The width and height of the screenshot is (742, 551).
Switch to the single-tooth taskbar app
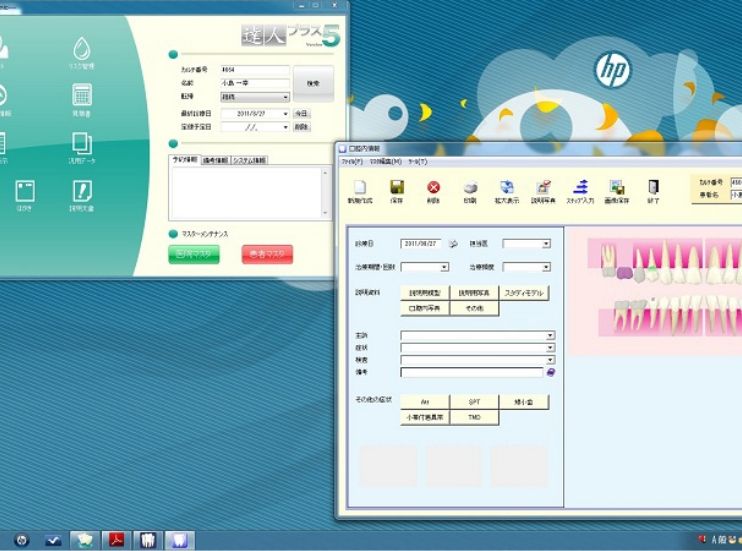(x=180, y=540)
